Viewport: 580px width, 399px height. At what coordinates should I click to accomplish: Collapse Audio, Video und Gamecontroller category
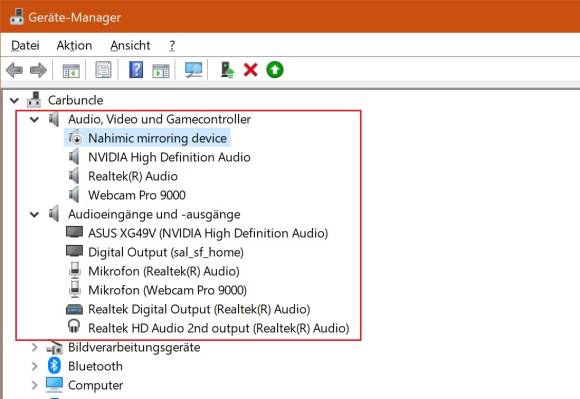coord(34,119)
